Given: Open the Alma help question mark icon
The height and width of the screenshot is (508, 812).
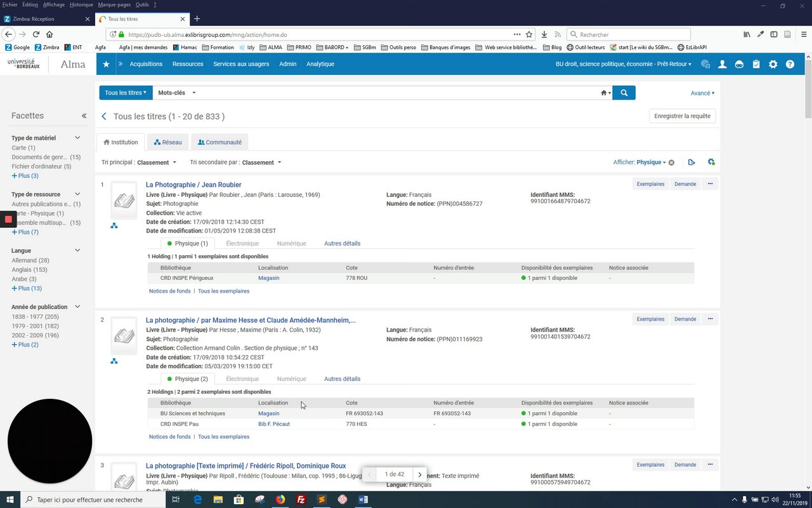Looking at the screenshot, I should point(790,64).
